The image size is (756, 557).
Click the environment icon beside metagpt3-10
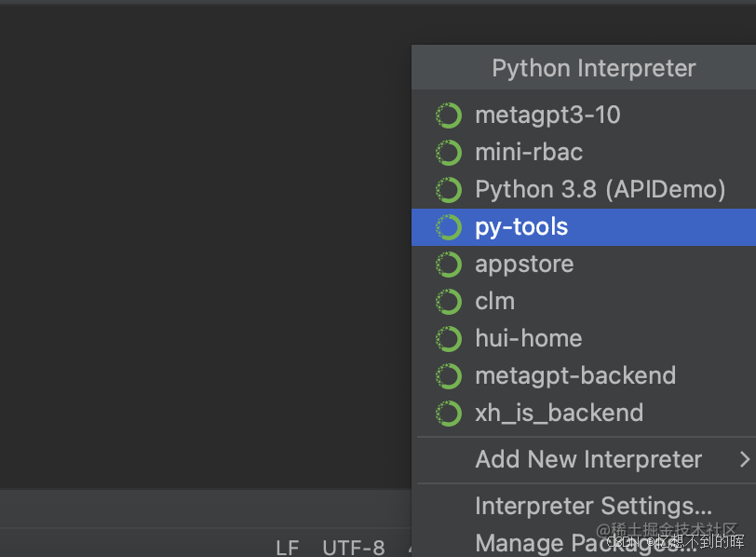449,115
